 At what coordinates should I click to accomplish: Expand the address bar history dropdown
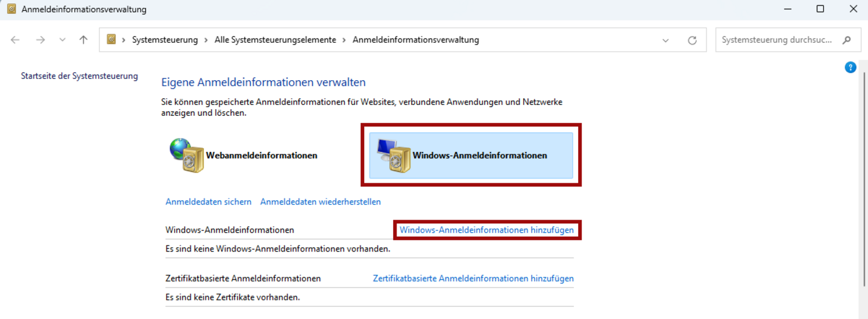tap(665, 40)
